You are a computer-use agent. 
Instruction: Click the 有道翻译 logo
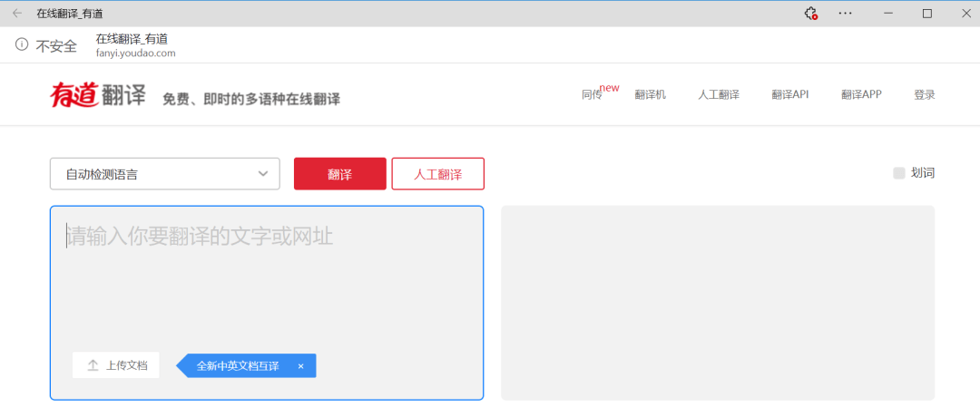pyautogui.click(x=98, y=95)
